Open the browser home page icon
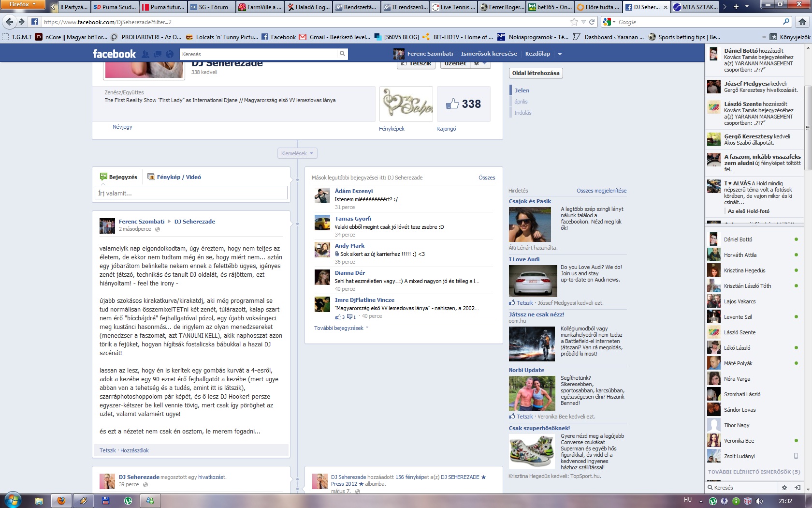Image resolution: width=812 pixels, height=508 pixels. click(x=802, y=22)
